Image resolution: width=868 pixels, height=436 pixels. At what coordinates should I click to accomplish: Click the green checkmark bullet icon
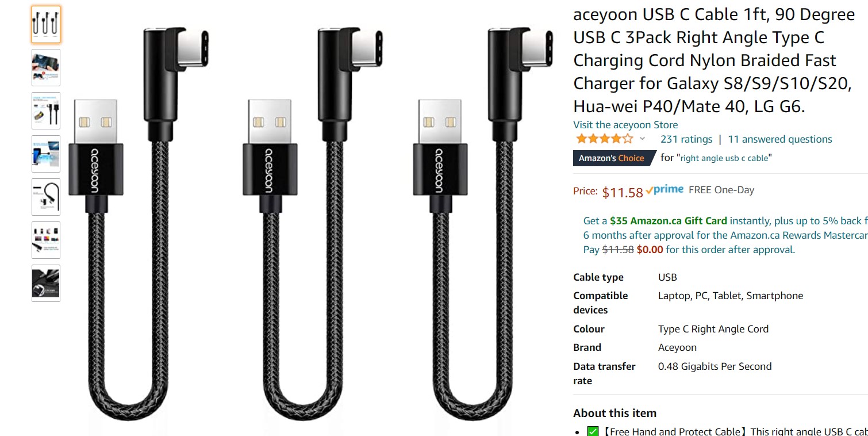[593, 431]
